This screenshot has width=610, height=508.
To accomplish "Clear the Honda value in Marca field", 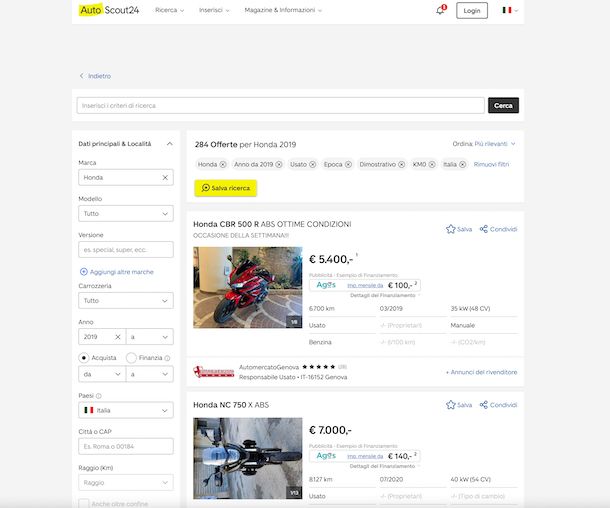I will (x=165, y=177).
